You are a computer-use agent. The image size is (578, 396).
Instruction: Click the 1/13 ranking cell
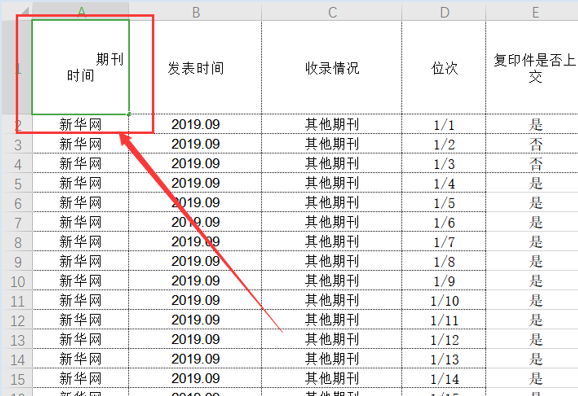pos(444,359)
